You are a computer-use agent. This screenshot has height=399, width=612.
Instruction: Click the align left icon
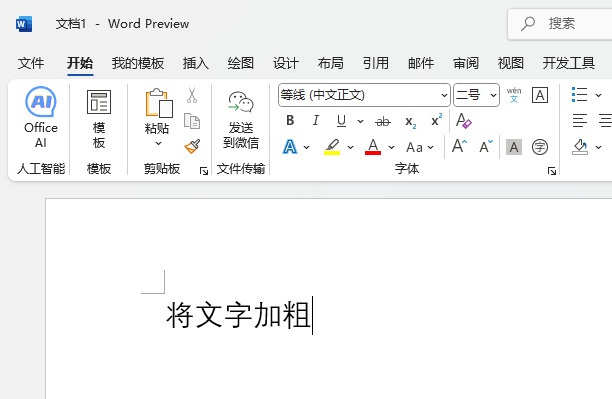pos(580,121)
